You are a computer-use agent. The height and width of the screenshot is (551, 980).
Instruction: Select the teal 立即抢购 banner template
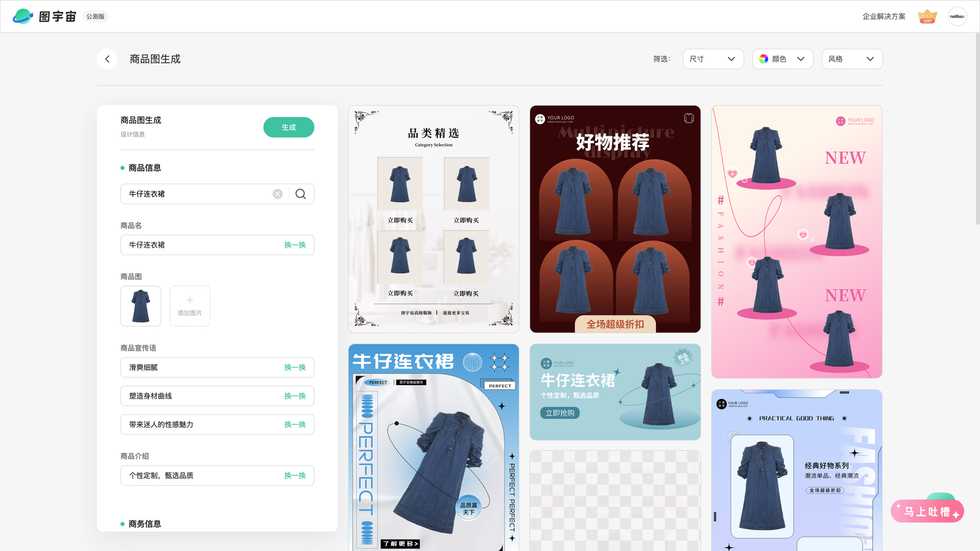click(x=615, y=392)
